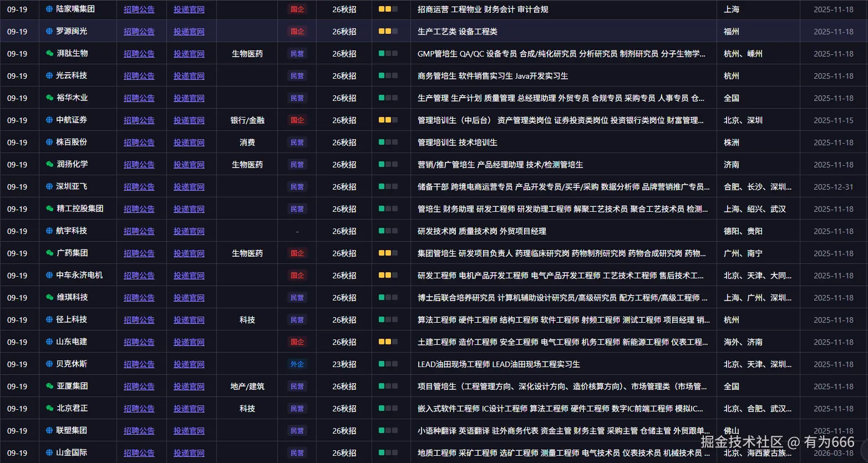
Task: Open 投递官网 link for 光云科技
Action: (189, 76)
